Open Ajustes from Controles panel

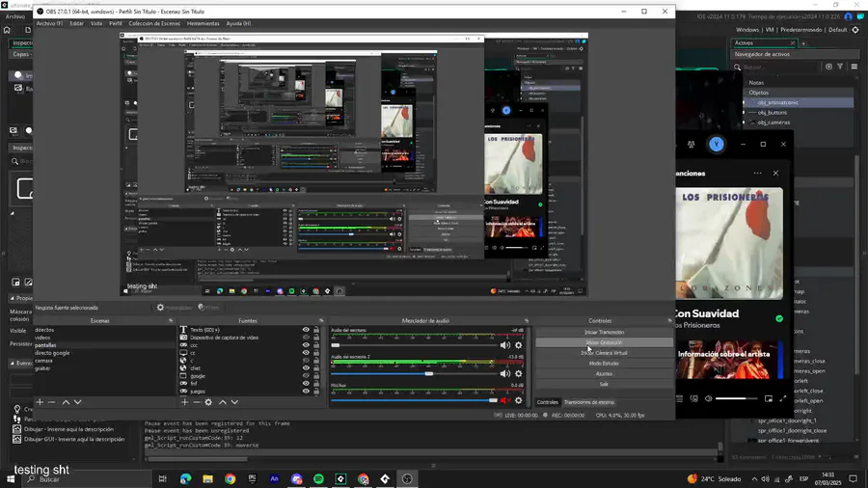pos(604,373)
